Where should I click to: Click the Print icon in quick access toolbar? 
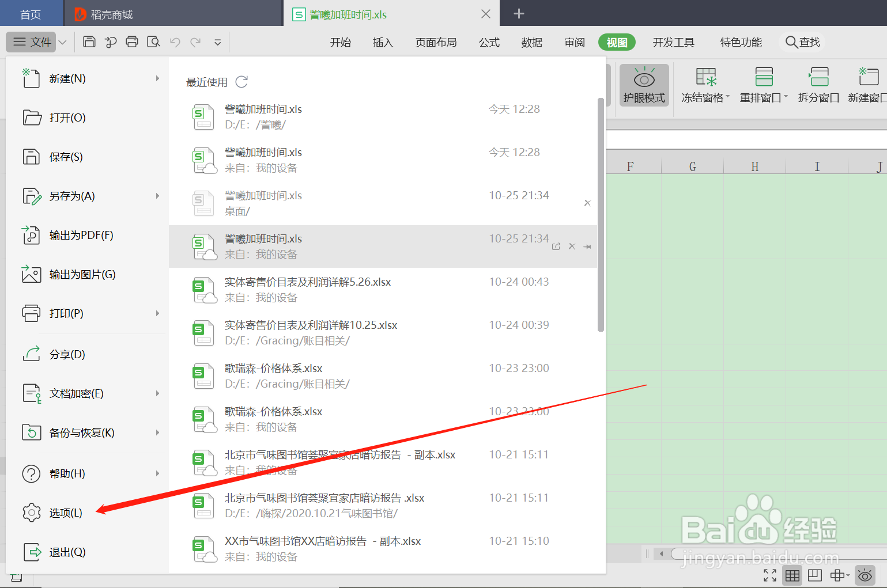point(132,41)
